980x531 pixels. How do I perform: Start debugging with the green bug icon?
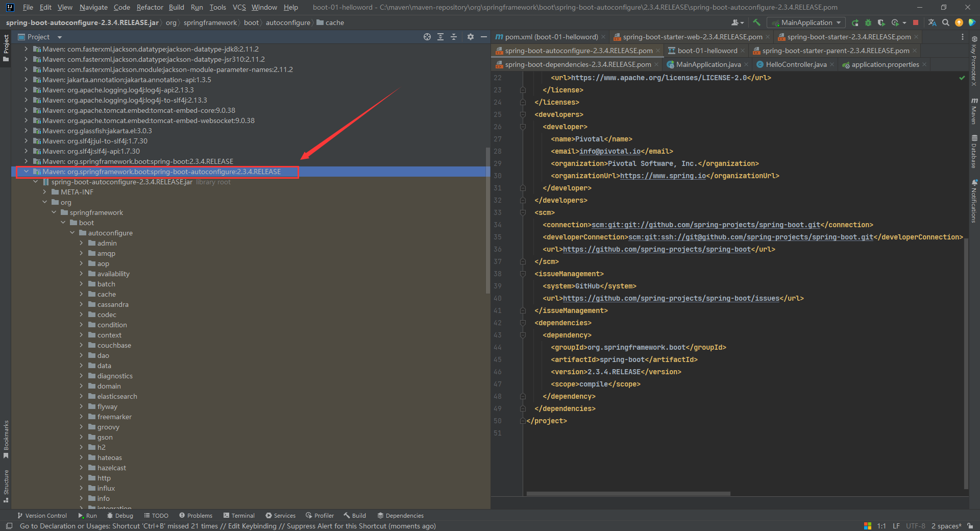click(868, 22)
